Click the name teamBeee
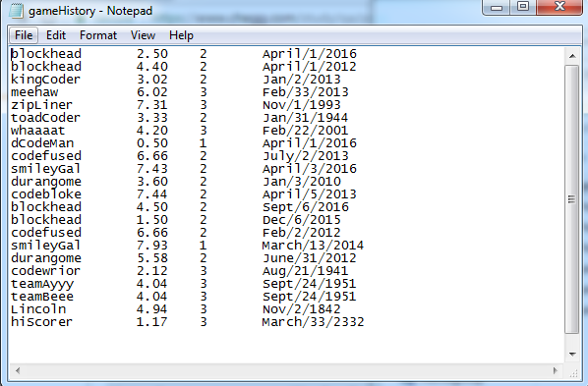The height and width of the screenshot is (386, 588). tap(42, 297)
